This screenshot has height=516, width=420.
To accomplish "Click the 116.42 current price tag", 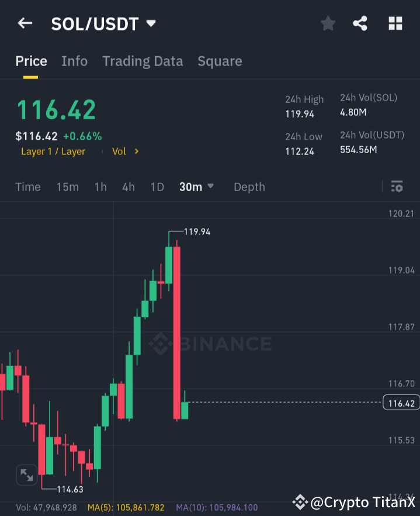I will click(x=401, y=403).
